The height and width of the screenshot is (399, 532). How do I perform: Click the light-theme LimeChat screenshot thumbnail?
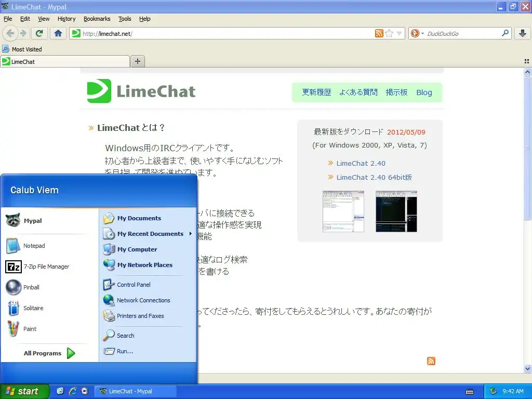(x=343, y=211)
